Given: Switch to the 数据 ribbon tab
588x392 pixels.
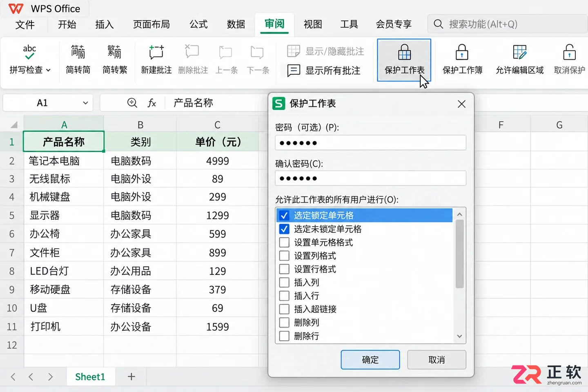Looking at the screenshot, I should pos(236,24).
